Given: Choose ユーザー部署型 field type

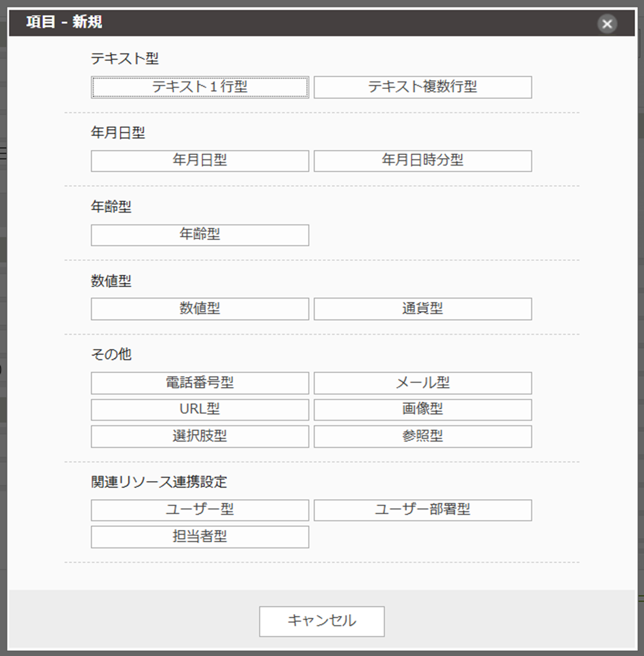Looking at the screenshot, I should coord(423,510).
